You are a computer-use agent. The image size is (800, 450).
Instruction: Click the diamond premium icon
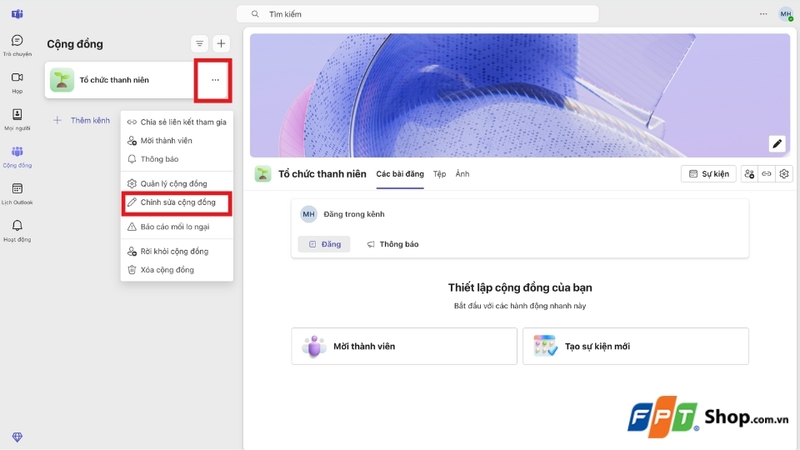[x=17, y=437]
